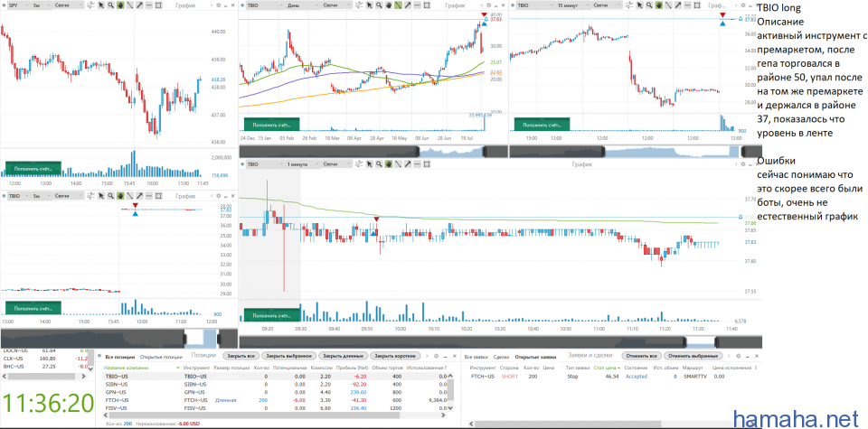Open gear settings of TBIO 1-minute chart
Viewport: 868px width, 429px height.
click(743, 164)
